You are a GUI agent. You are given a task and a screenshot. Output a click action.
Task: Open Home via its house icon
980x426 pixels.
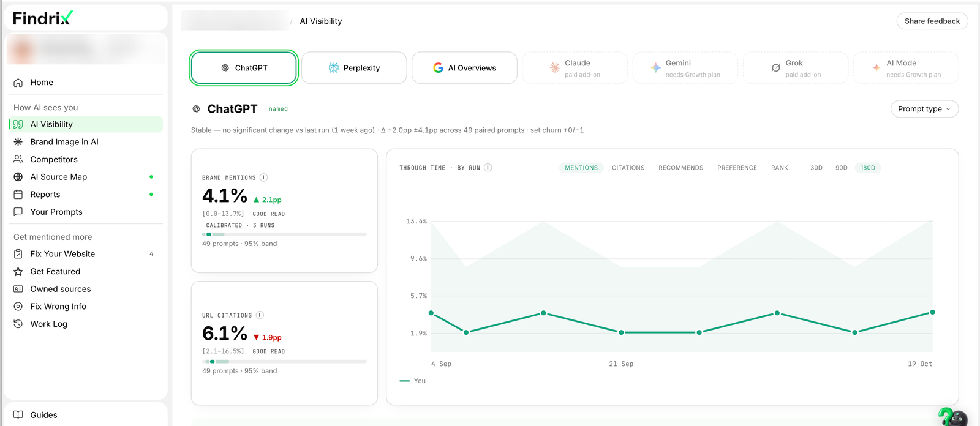(x=18, y=83)
